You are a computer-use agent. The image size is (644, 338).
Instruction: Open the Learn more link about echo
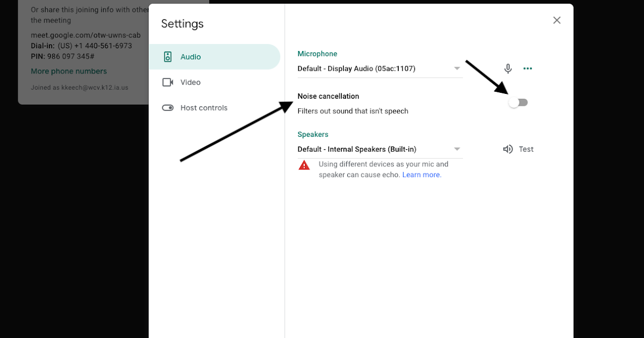pos(421,174)
